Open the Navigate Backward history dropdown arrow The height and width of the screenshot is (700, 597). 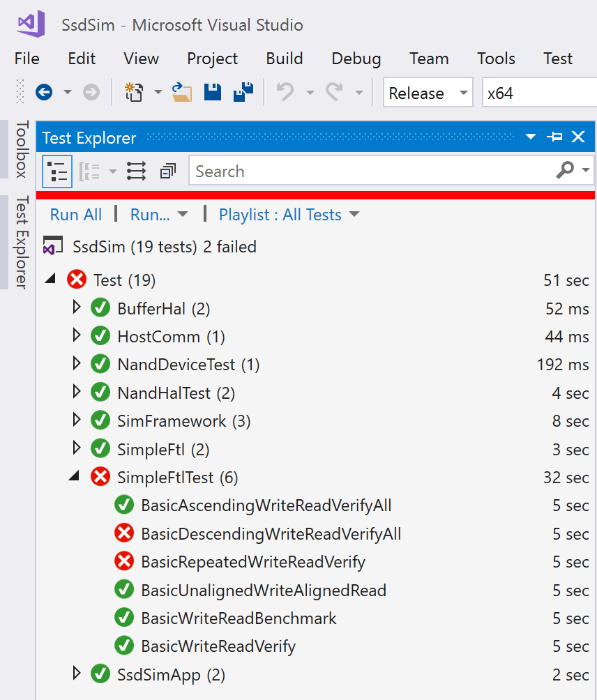[x=68, y=93]
